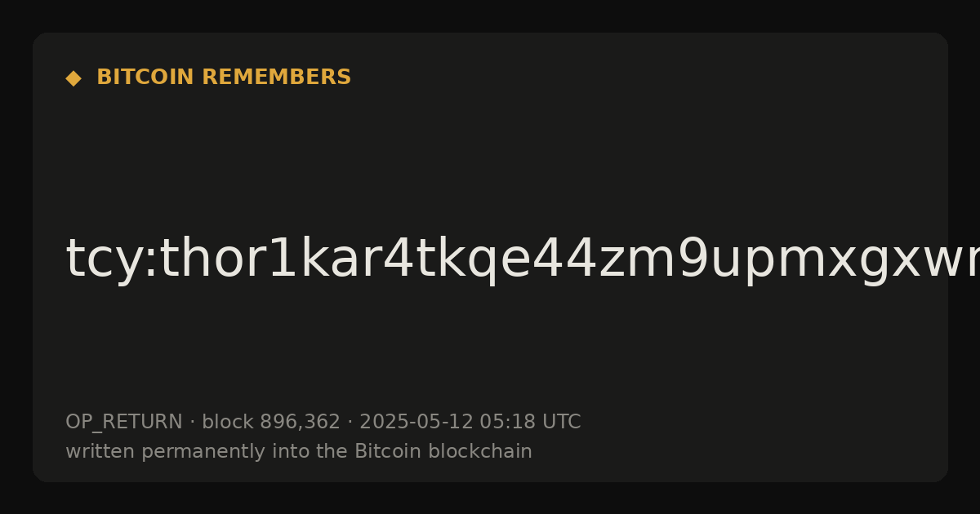Click the 05:18 UTC time text

pyautogui.click(x=530, y=423)
